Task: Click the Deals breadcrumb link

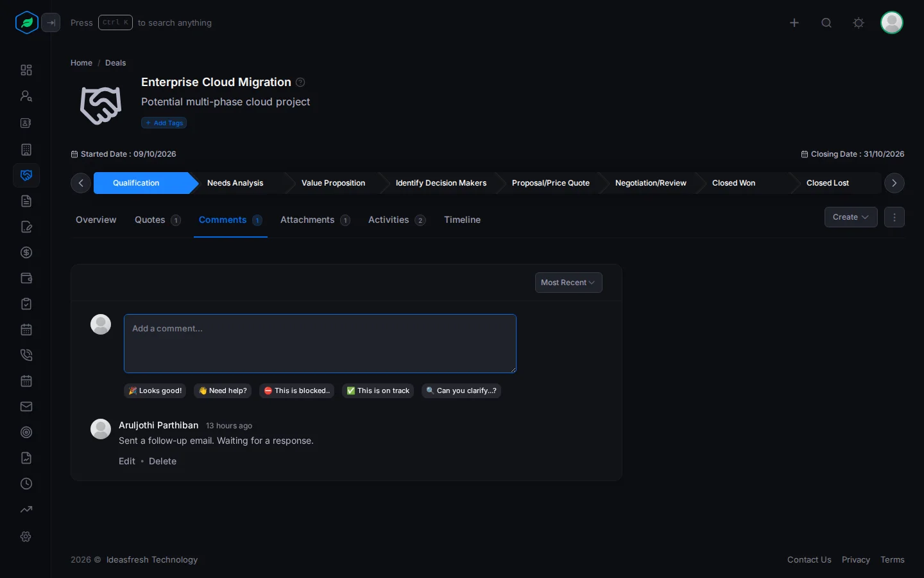Action: (116, 63)
